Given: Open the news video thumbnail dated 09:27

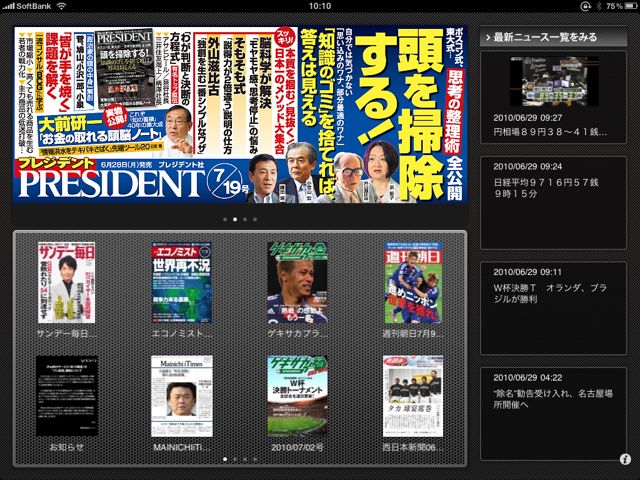Looking at the screenshot, I should tap(554, 81).
